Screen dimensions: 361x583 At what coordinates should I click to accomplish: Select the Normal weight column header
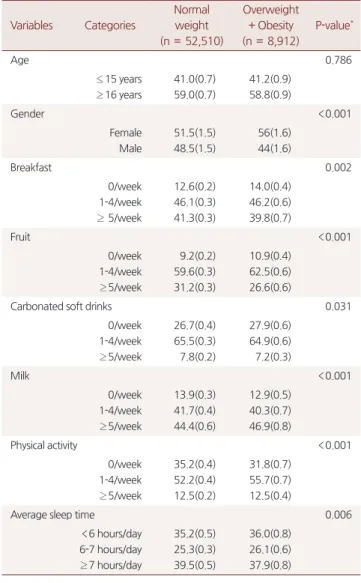click(x=192, y=25)
